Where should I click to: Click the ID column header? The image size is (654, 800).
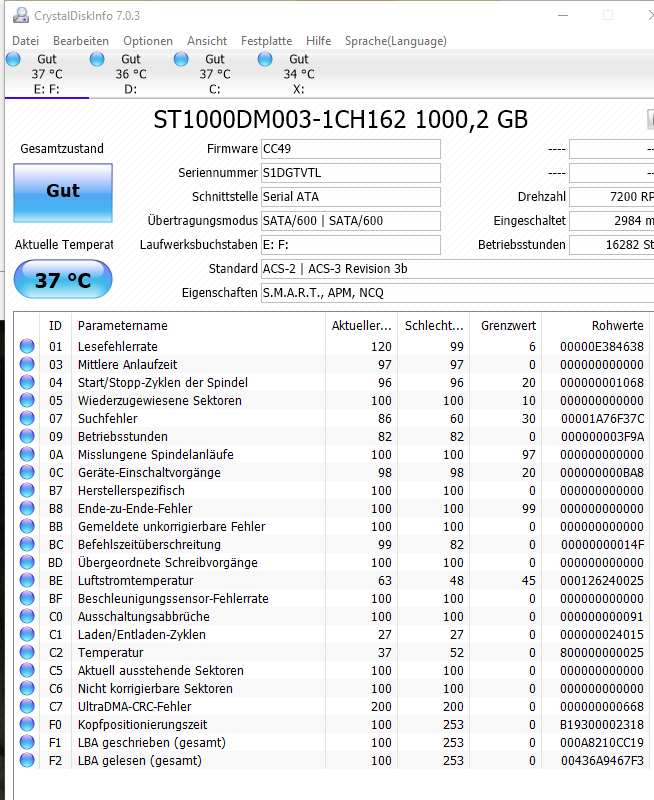55,326
